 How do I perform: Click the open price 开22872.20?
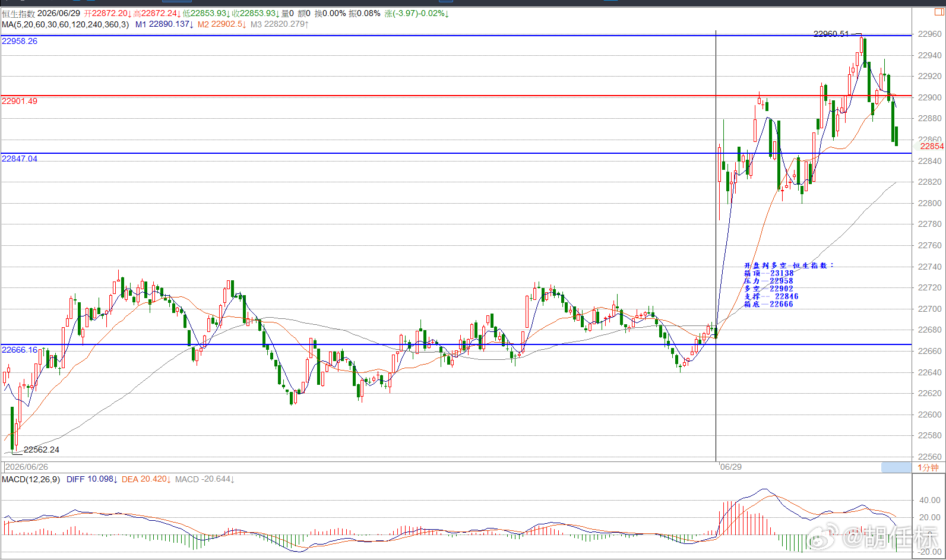point(107,13)
